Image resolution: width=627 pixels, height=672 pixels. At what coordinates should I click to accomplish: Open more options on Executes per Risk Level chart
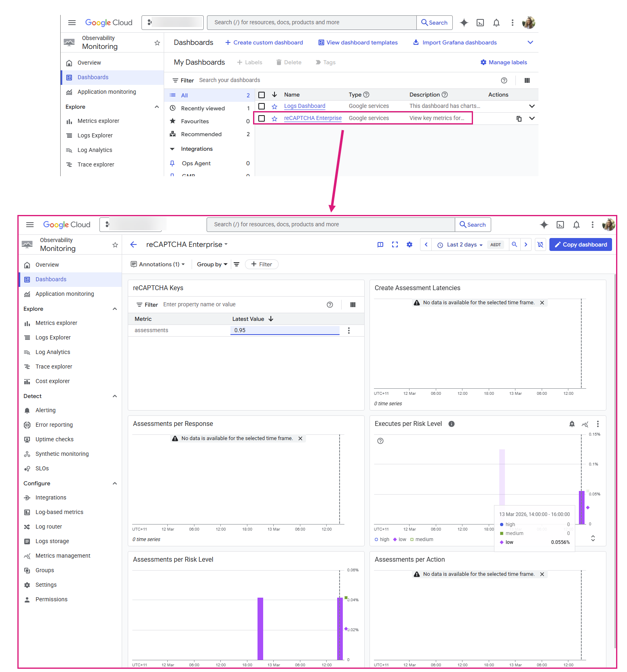point(598,424)
